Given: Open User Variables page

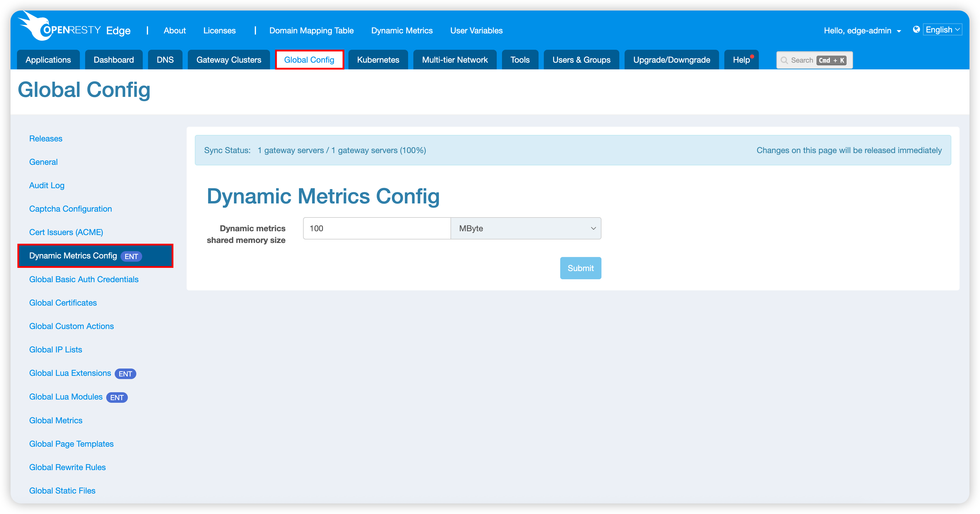Looking at the screenshot, I should 476,30.
